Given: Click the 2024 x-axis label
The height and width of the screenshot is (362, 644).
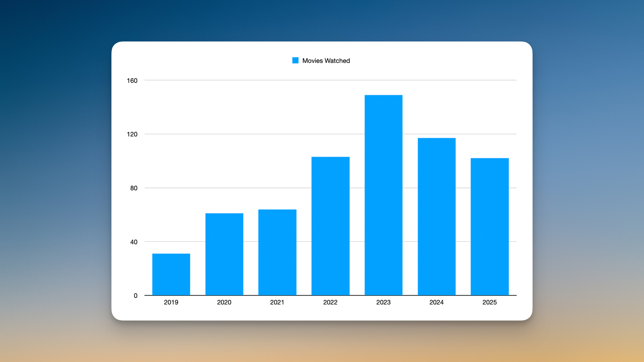Looking at the screenshot, I should click(x=436, y=302).
